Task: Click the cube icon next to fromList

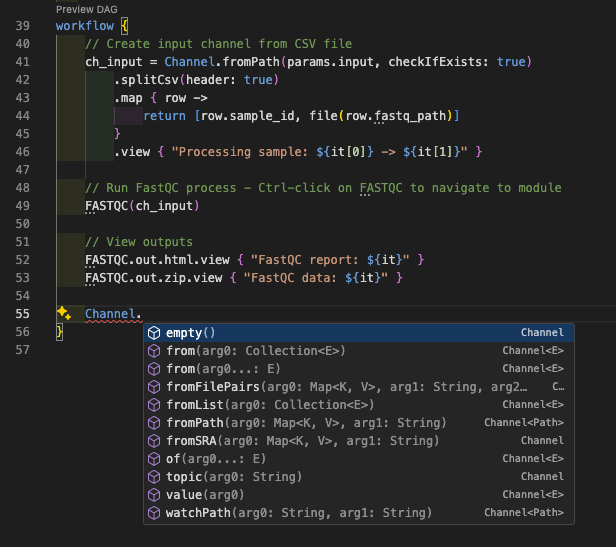Action: tap(154, 405)
